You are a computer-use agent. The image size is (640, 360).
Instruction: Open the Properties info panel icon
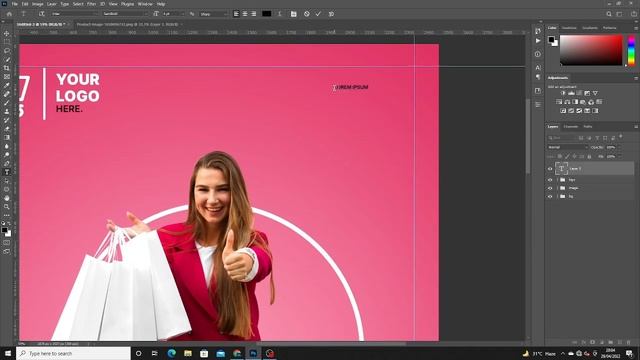538,54
